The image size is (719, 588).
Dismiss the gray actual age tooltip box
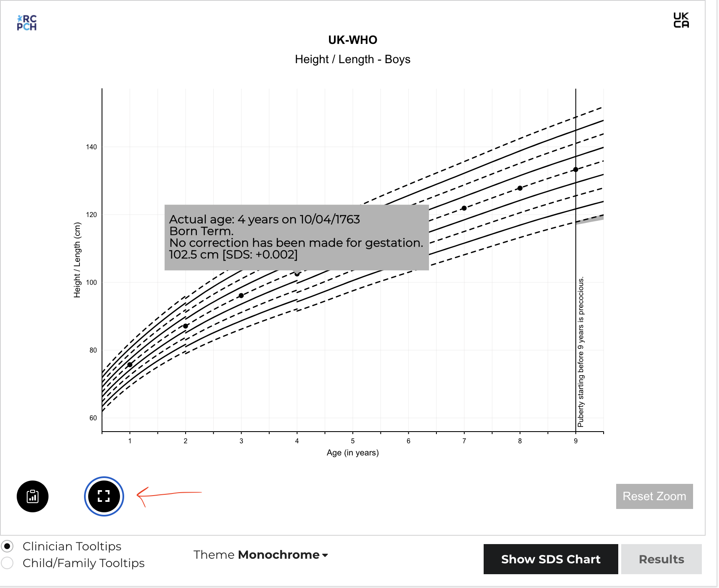[297, 237]
